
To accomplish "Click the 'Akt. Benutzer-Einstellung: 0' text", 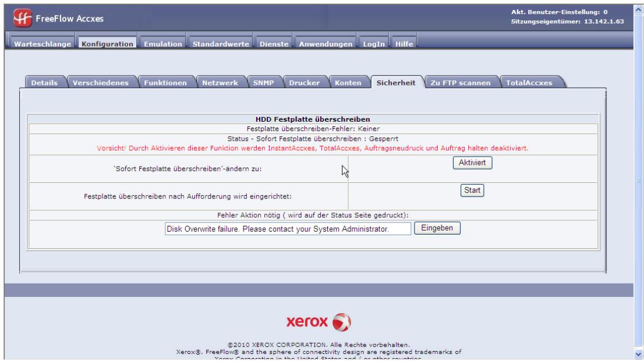I will coord(560,12).
